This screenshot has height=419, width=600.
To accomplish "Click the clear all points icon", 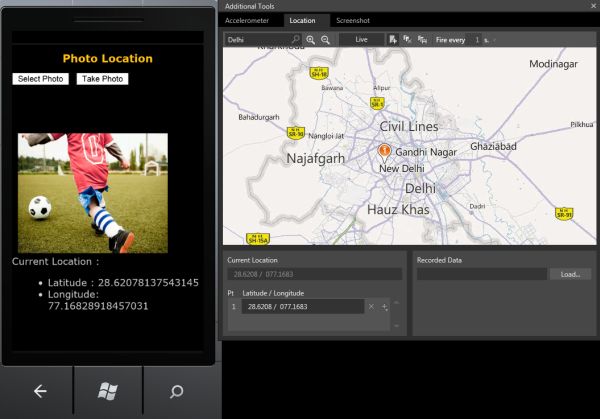I will click(x=407, y=39).
